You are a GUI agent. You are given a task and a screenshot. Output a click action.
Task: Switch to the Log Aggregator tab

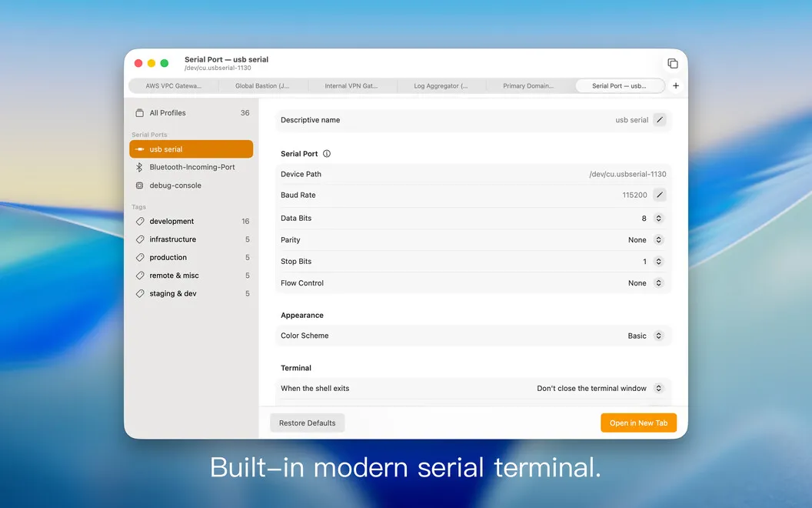[441, 86]
